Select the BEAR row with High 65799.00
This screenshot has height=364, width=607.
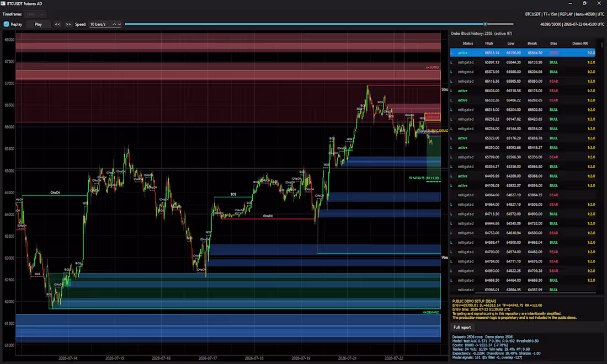pyautogui.click(x=523, y=157)
